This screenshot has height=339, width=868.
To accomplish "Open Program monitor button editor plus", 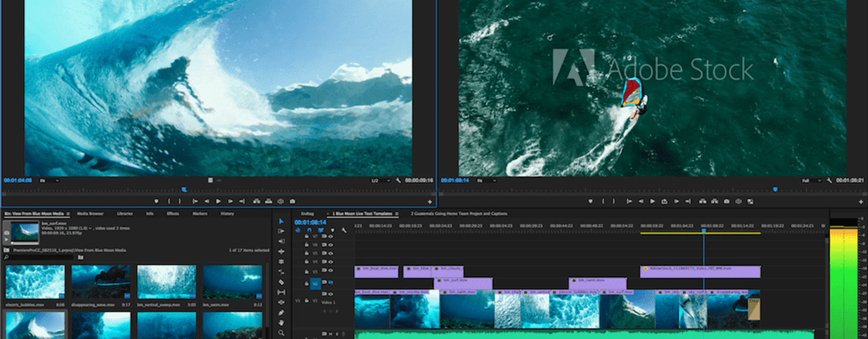I will pos(861,202).
